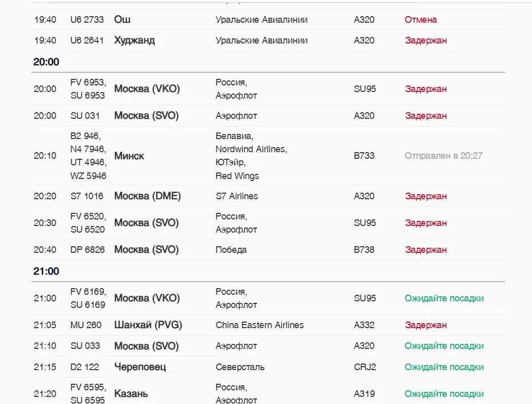Viewport: 532px width, 404px height.
Task: Click the China Eastern Airlines carrier name
Action: (x=259, y=325)
